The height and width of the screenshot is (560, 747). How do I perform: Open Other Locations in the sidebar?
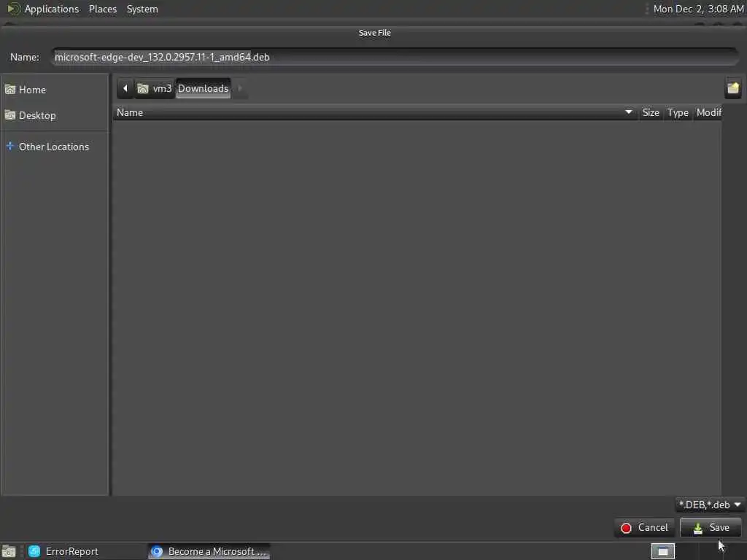tap(54, 147)
